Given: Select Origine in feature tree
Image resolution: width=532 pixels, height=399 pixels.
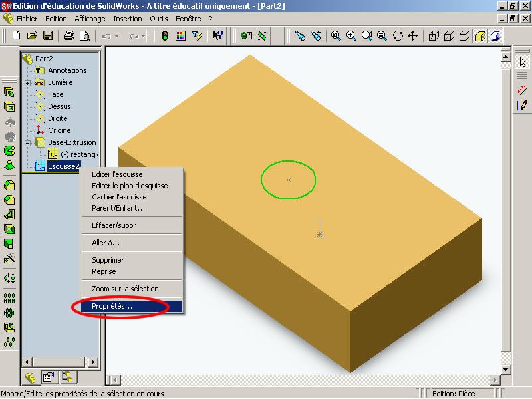Looking at the screenshot, I should (x=59, y=130).
